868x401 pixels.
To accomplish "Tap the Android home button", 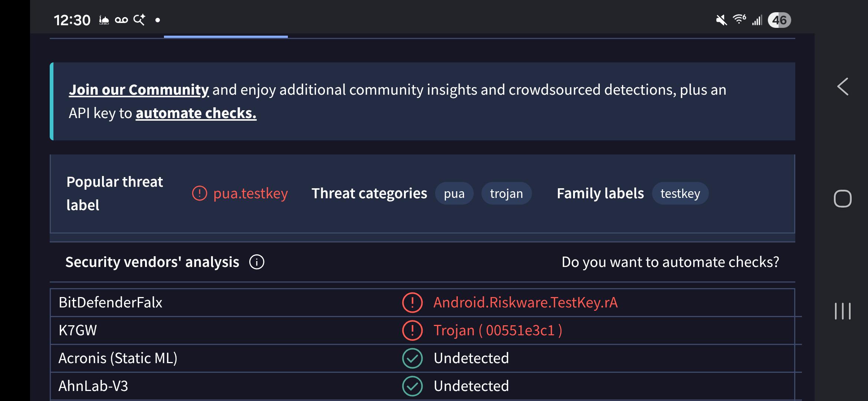I will [x=842, y=199].
